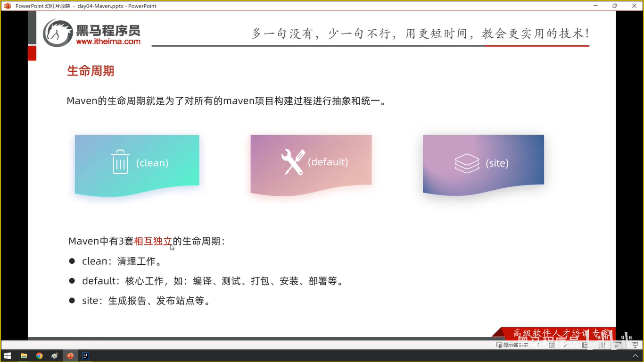The image size is (644, 362).
Task: Click the next slide arrow in status bar
Action: (565, 345)
